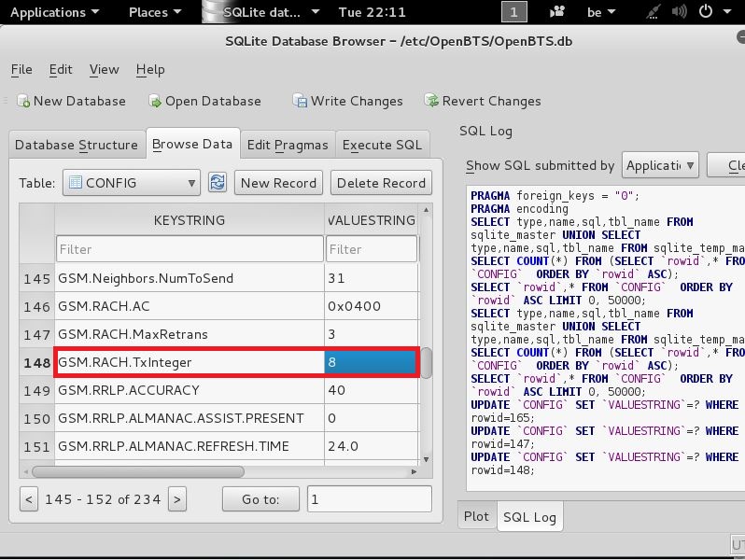This screenshot has width=745, height=560.
Task: Open the Applications menu in top panel
Action: tap(54, 12)
